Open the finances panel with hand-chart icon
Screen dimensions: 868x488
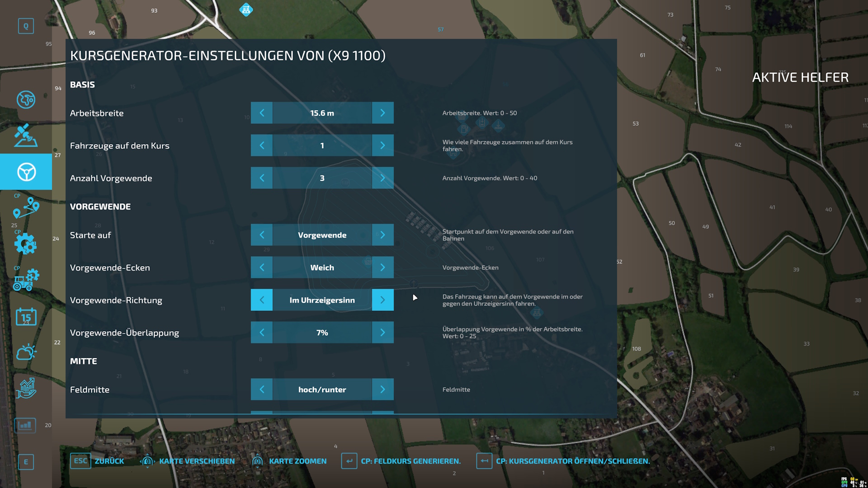coord(26,388)
